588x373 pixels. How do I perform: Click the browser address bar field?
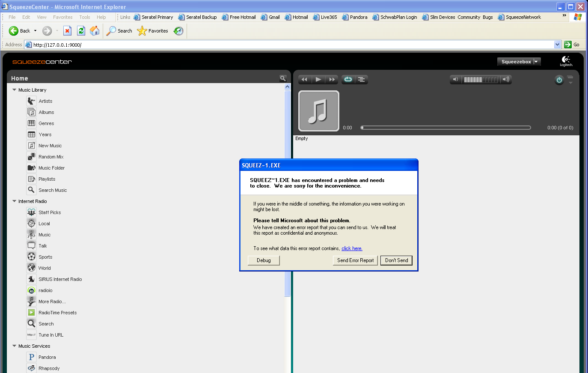pyautogui.click(x=291, y=45)
